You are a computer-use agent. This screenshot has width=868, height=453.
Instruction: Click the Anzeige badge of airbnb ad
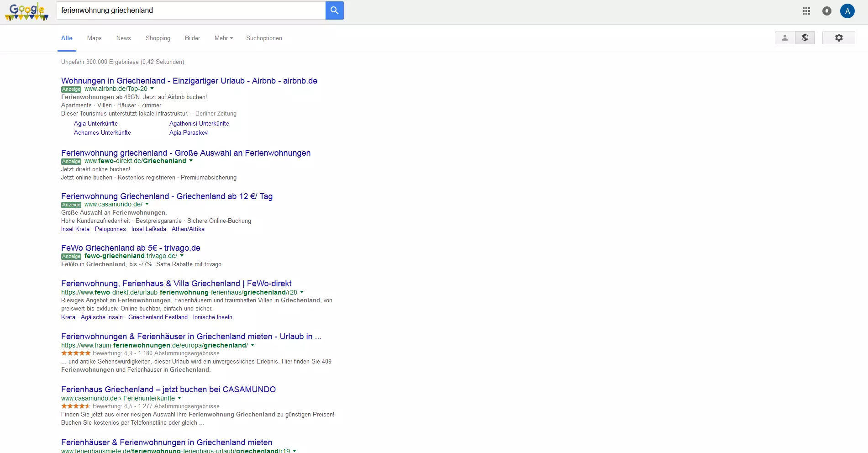[x=71, y=90]
